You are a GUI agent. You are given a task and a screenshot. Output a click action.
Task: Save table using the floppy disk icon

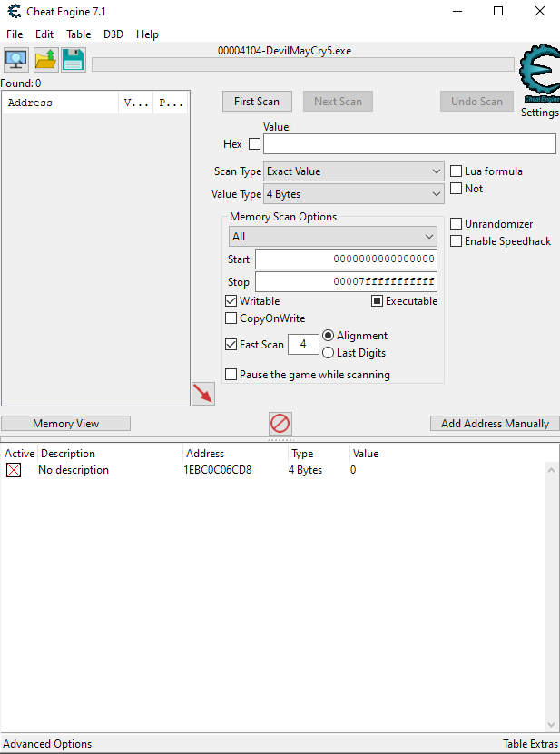point(74,60)
